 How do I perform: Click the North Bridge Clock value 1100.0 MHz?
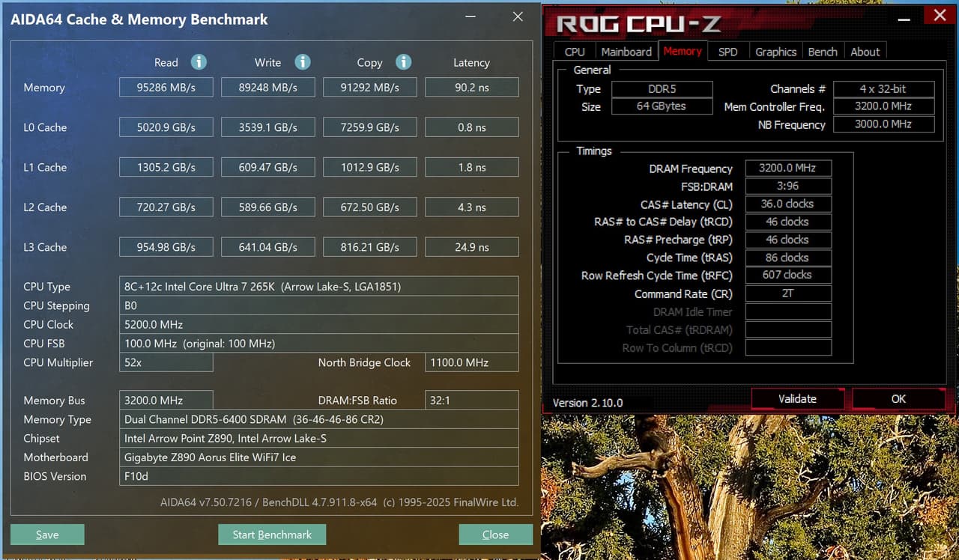[472, 362]
